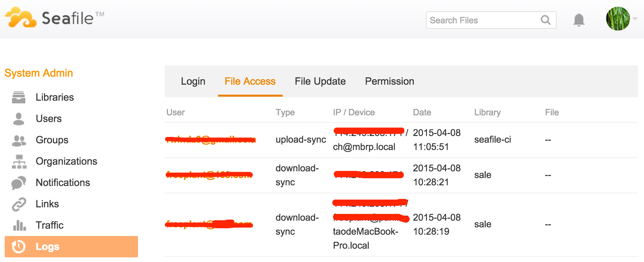Screen dimensions: 644x262
Task: Open the seafile-ci library link
Action: [492, 140]
